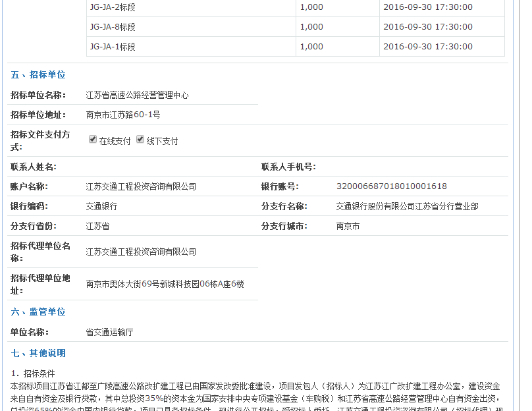
Task: Click the JG-JA-1标段 table cell
Action: (112, 47)
